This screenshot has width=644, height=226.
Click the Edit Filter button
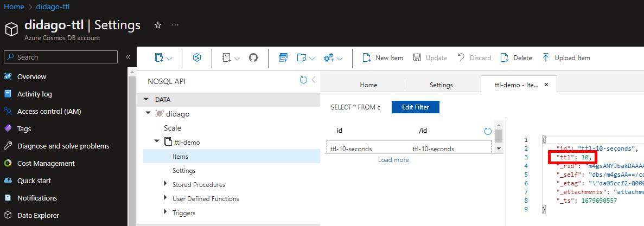(415, 107)
